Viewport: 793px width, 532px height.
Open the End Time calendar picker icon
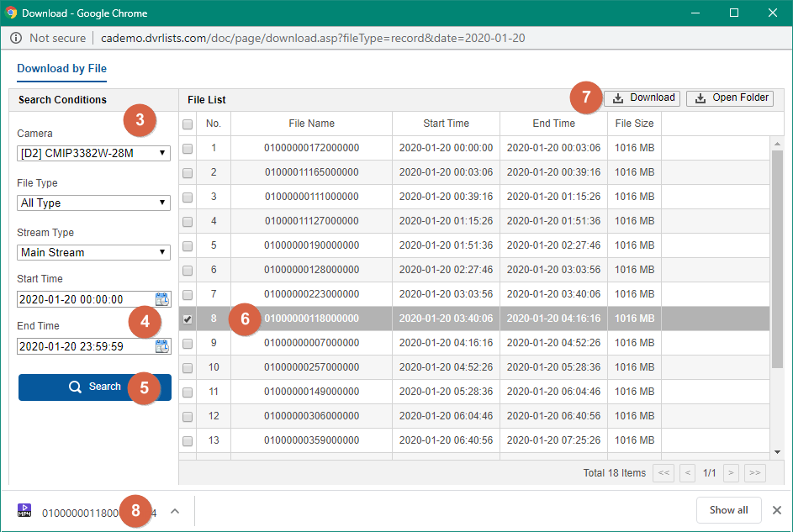pos(162,346)
